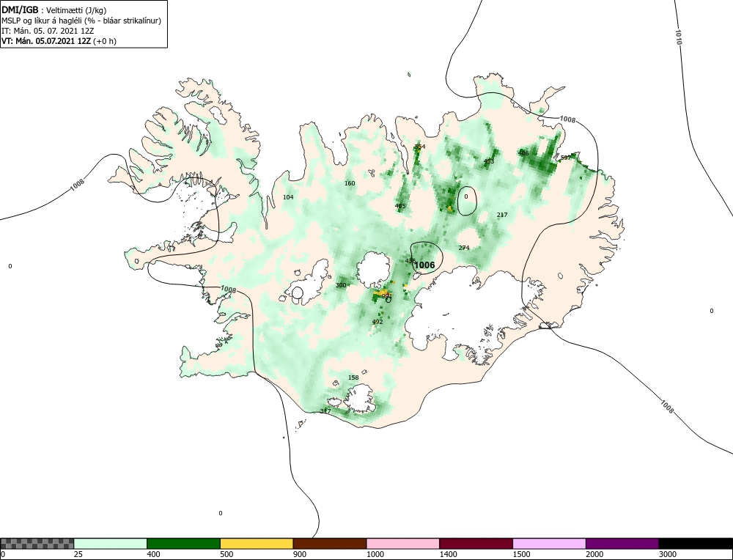Image resolution: width=733 pixels, height=560 pixels.
Task: Select the 453 value on the map
Action: tap(488, 161)
